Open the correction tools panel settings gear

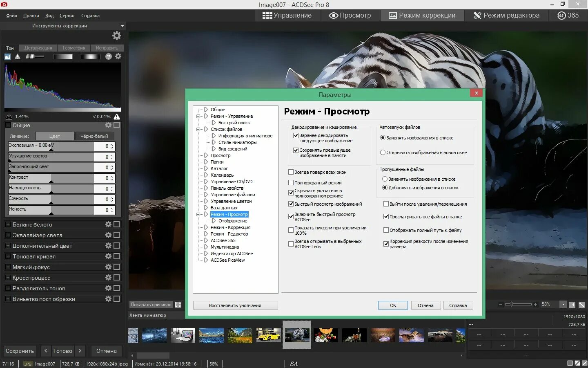[117, 36]
